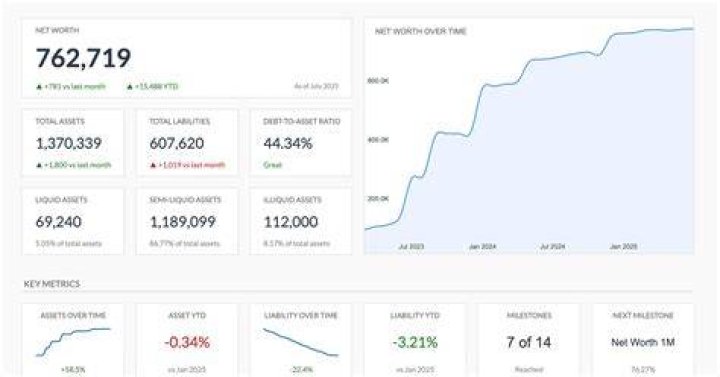The image size is (720, 377).
Task: Click the illiquid assets value 112,000
Action: pos(291,222)
